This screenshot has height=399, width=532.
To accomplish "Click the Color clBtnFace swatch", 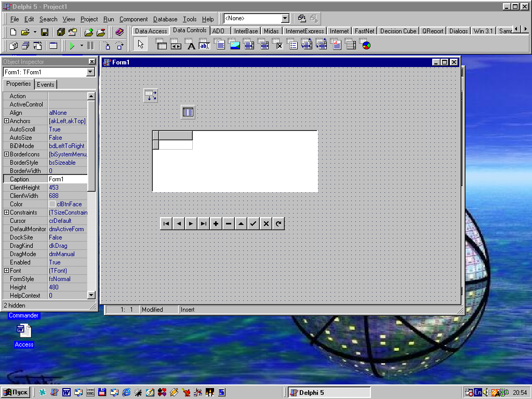I will coord(52,204).
